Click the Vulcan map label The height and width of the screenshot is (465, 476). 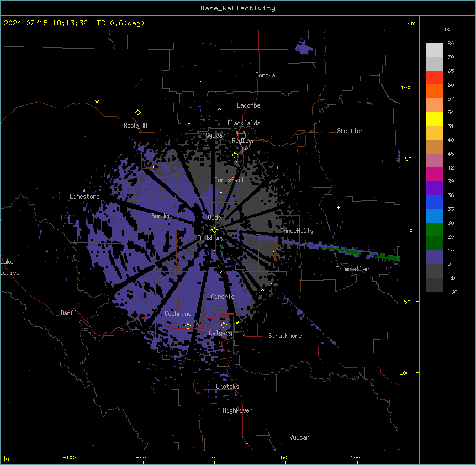[300, 437]
